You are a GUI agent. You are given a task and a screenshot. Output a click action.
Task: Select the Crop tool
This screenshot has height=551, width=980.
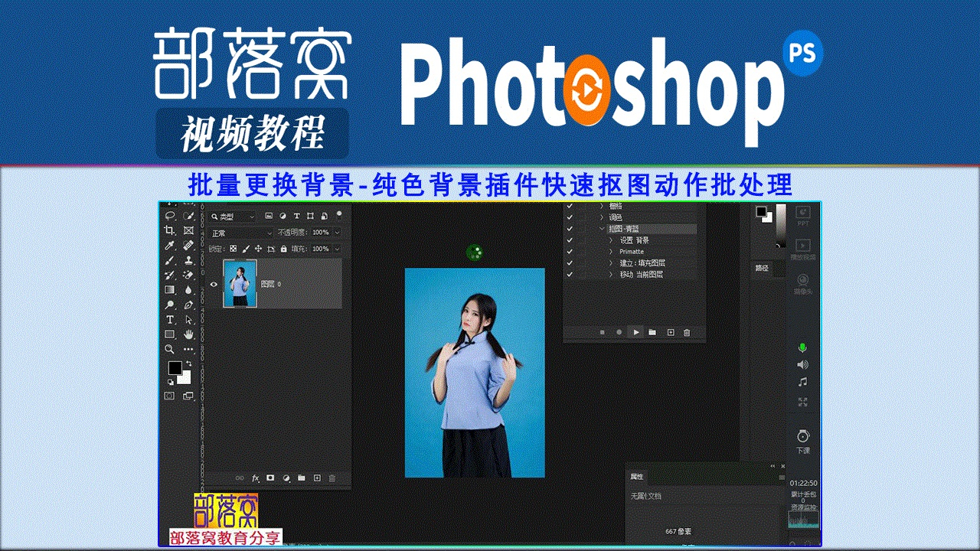pos(170,230)
